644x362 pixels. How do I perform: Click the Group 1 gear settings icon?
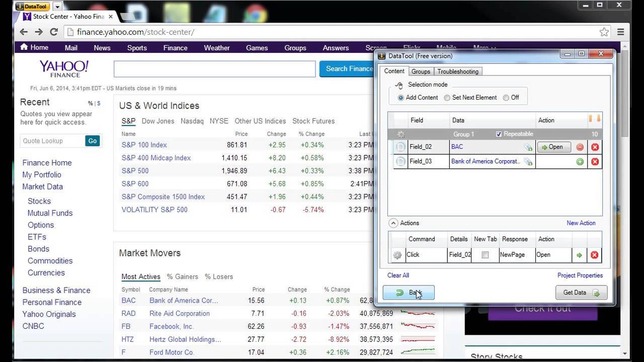tap(401, 134)
